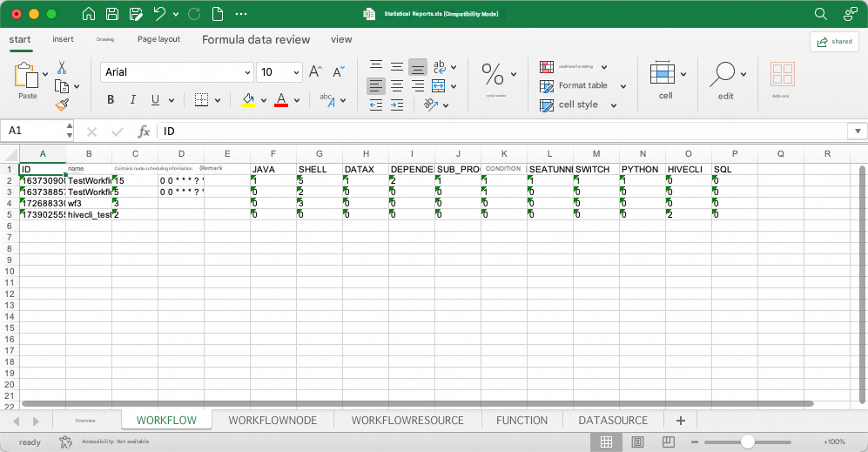Click the Home icon in title bar
This screenshot has height=452, width=868.
point(89,14)
